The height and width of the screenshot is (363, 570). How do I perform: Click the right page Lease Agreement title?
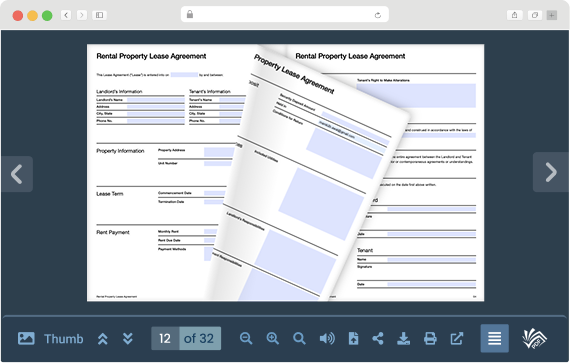click(350, 56)
